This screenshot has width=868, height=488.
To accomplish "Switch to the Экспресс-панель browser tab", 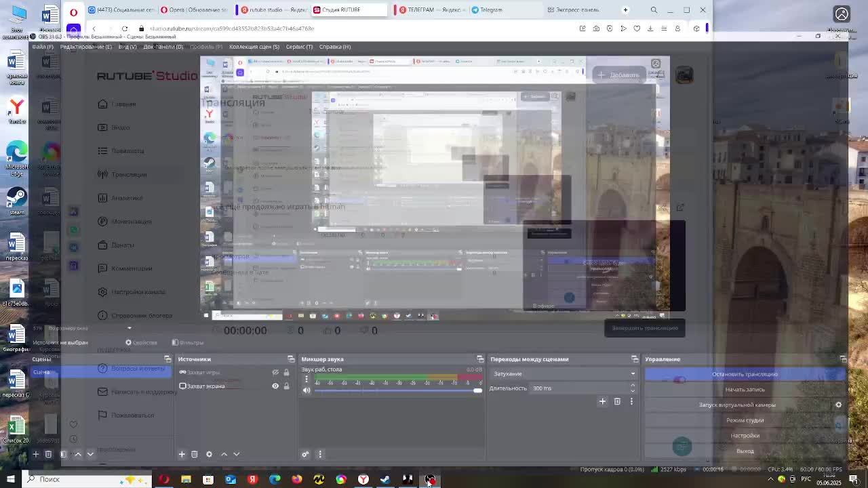I will click(580, 10).
